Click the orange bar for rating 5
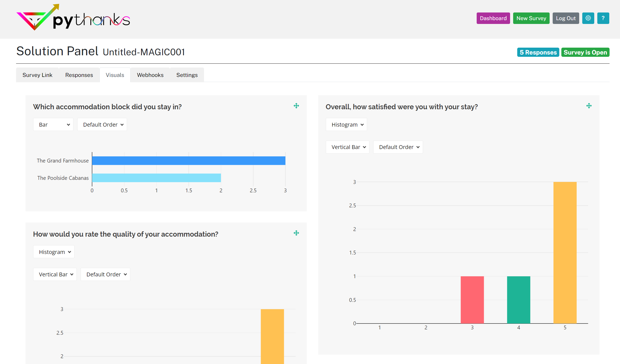This screenshot has width=620, height=364. (x=565, y=252)
